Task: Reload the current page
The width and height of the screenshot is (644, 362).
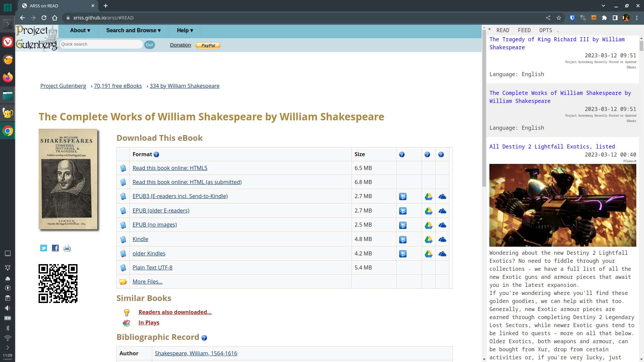Action: coord(44,18)
